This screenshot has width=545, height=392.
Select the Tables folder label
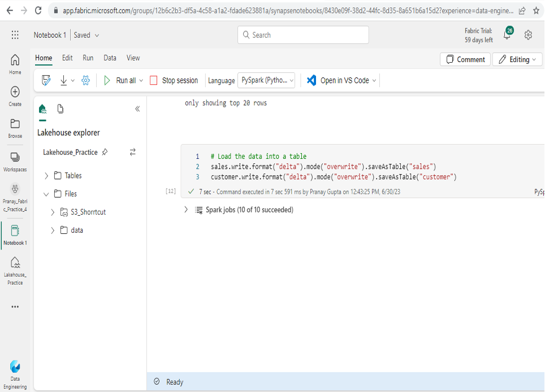[73, 176]
